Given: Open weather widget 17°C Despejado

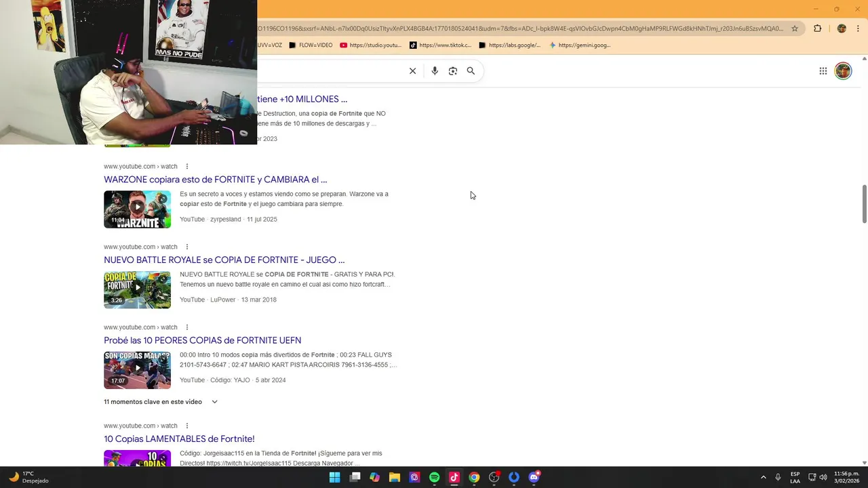Looking at the screenshot, I should [28, 477].
